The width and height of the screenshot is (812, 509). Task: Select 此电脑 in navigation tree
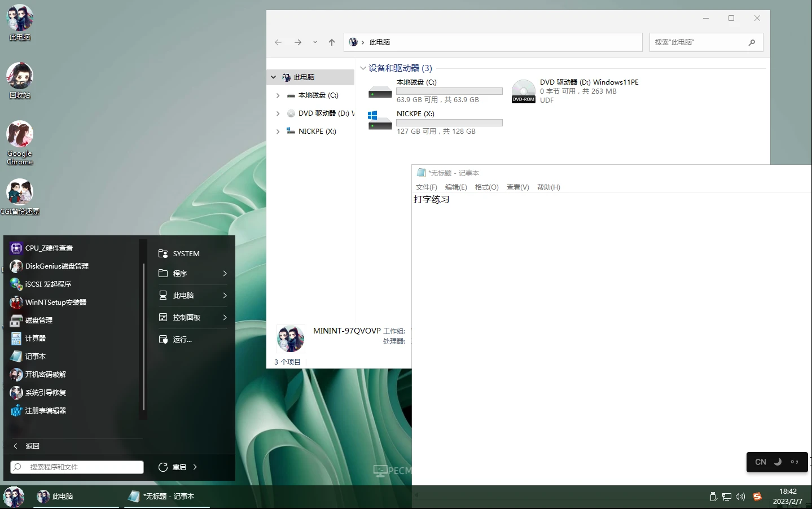pyautogui.click(x=311, y=77)
